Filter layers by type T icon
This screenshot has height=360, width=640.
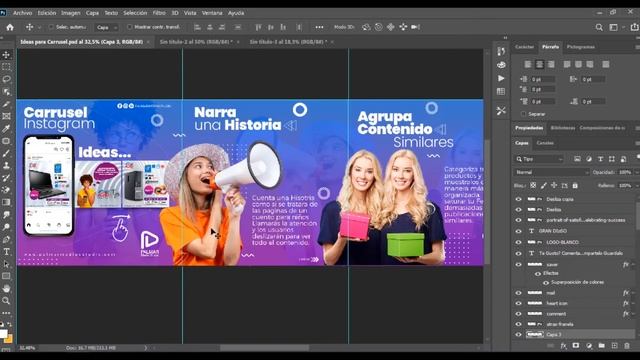(x=600, y=159)
